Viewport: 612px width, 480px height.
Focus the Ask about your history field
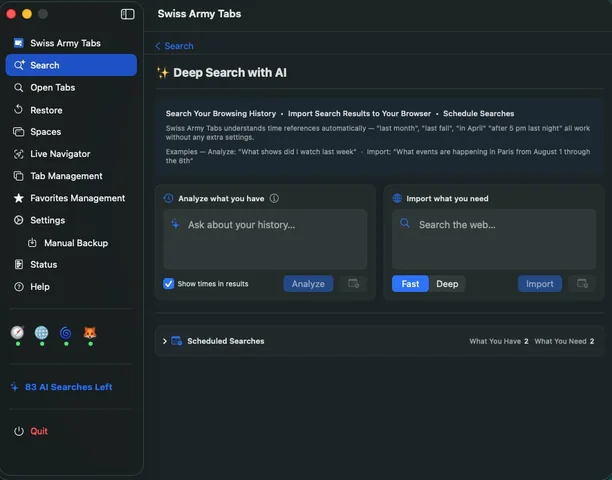point(265,239)
